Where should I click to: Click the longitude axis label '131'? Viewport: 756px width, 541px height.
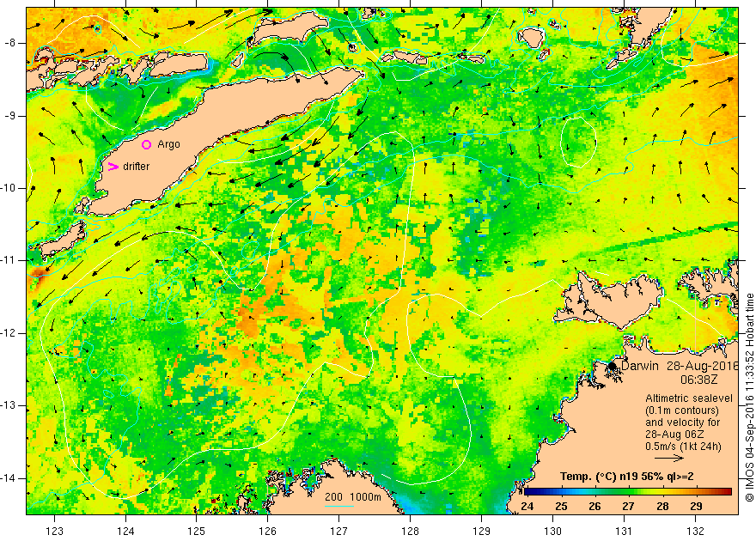coord(624,531)
